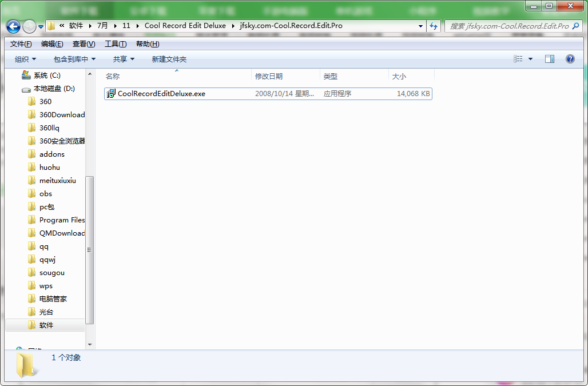The image size is (588, 386).
Task: Open the 工具(T) menu
Action: tap(116, 44)
